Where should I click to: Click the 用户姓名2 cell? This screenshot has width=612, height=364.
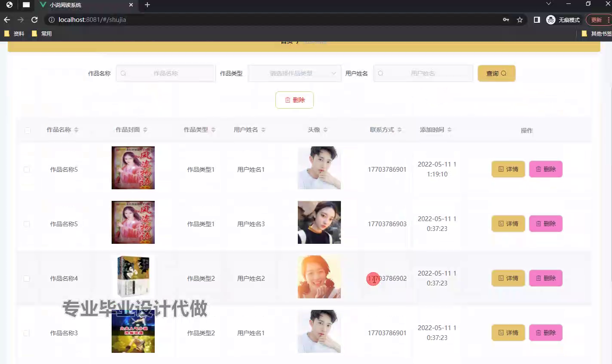click(251, 279)
